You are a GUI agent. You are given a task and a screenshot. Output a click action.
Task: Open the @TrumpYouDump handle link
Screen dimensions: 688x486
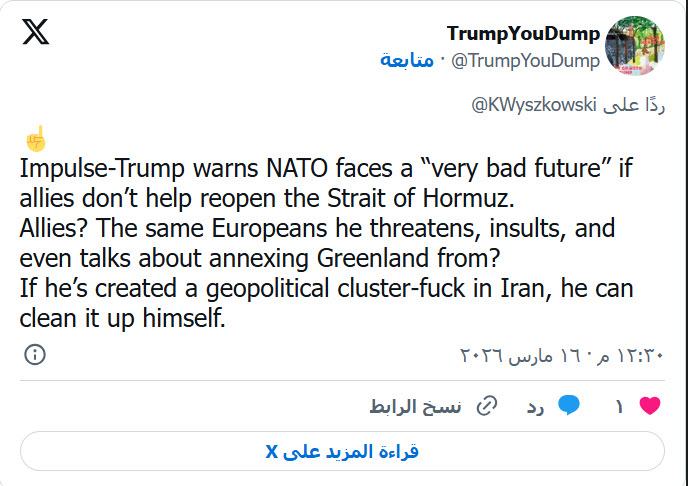[526, 60]
